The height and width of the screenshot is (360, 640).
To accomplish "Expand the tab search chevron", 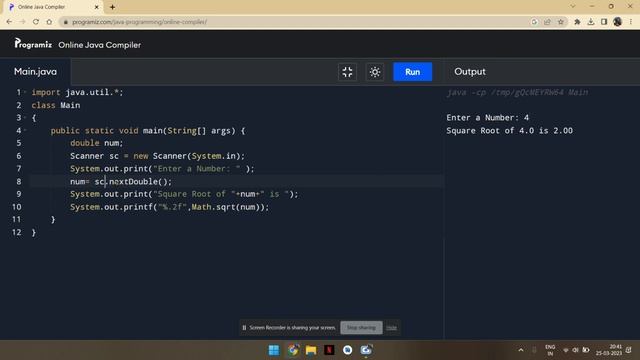I will coord(573,7).
